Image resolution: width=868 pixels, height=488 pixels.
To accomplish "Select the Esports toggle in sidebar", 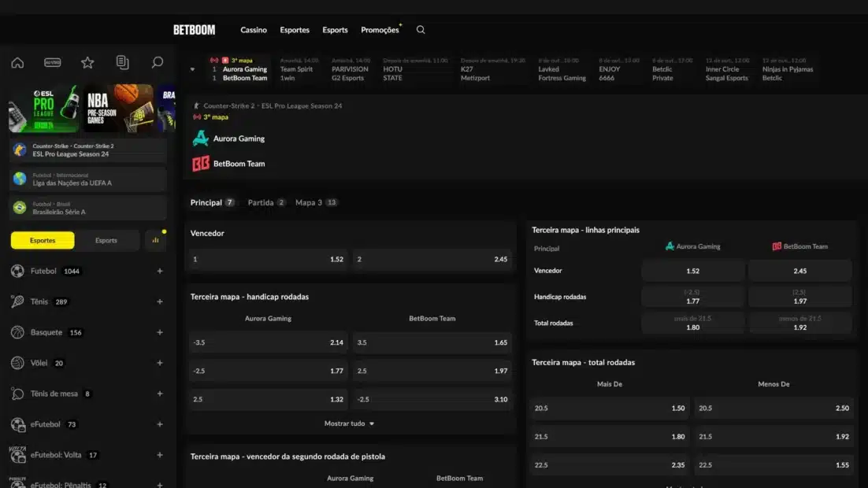I will click(106, 240).
